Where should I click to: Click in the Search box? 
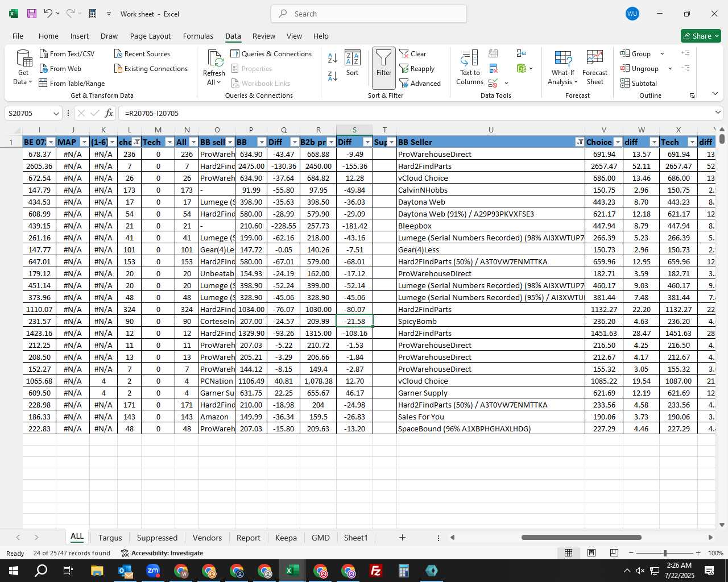pos(369,14)
